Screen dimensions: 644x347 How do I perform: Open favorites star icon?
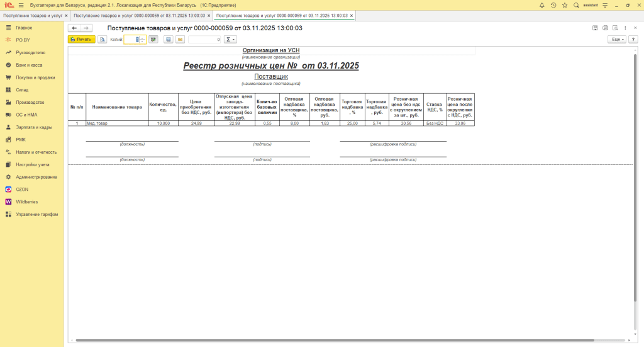point(565,5)
